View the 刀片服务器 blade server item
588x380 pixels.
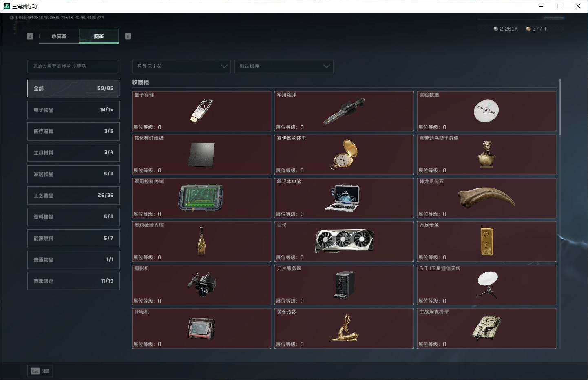click(344, 285)
